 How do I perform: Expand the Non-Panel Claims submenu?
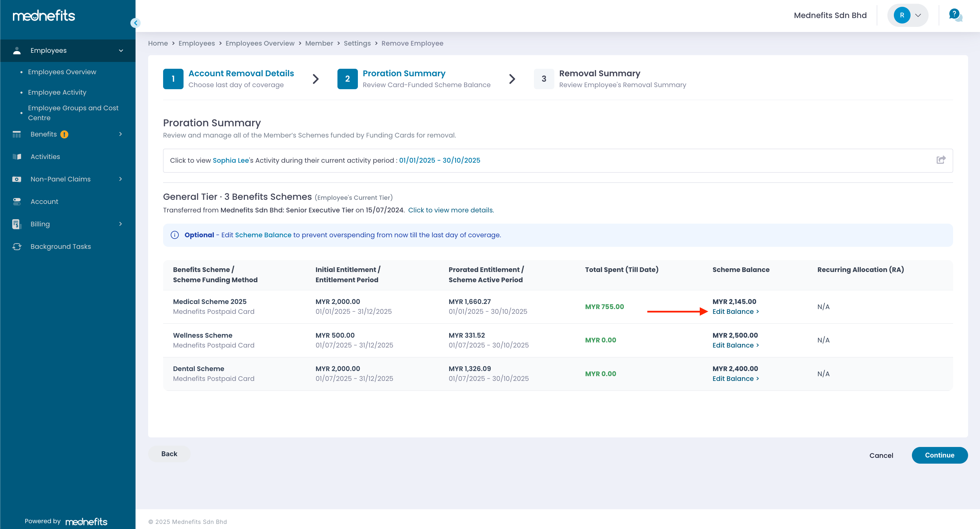121,179
